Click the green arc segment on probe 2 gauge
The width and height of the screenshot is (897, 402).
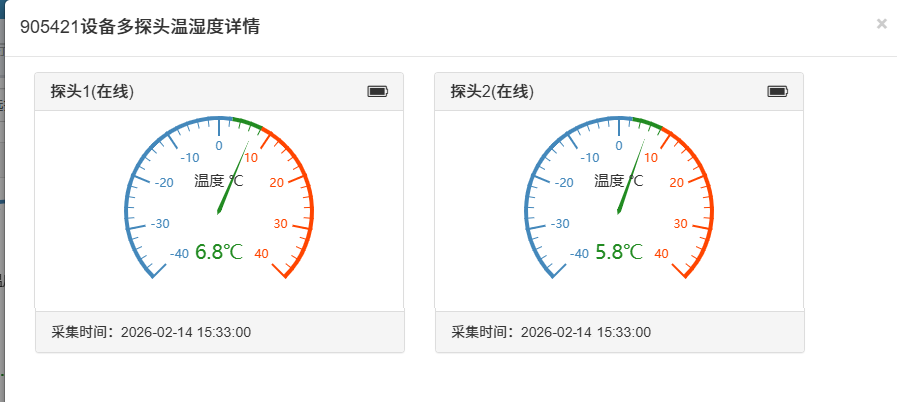pos(648,122)
